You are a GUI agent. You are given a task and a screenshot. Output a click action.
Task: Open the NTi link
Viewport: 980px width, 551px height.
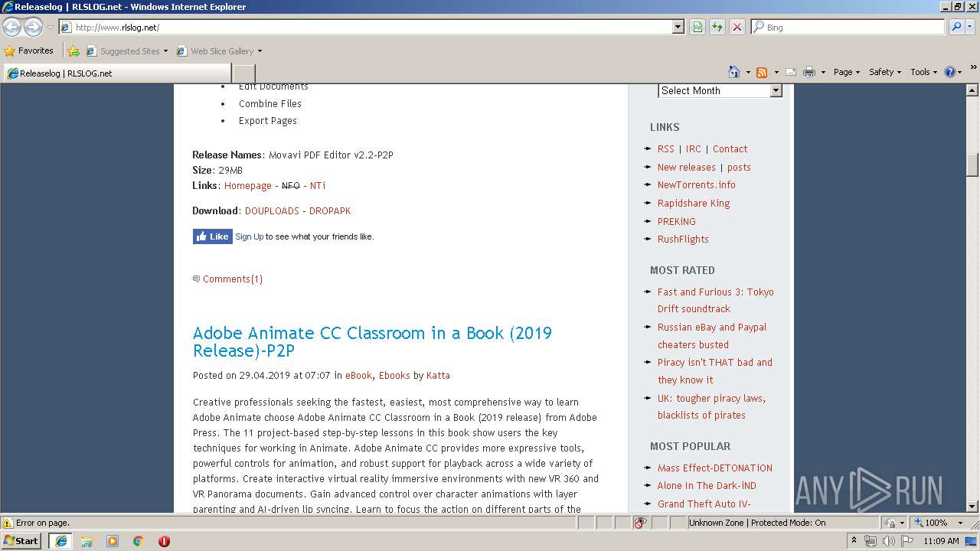[318, 185]
